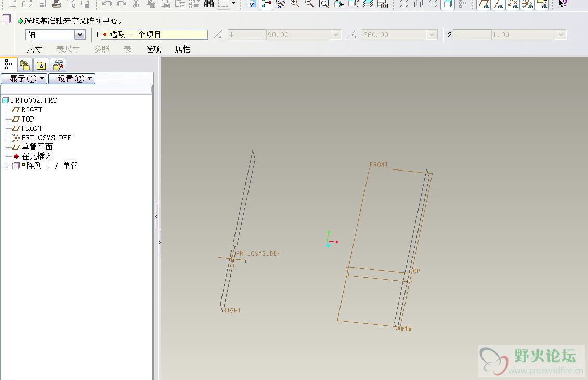Copy the selected feature
This screenshot has height=380, width=588.
tap(151, 3)
